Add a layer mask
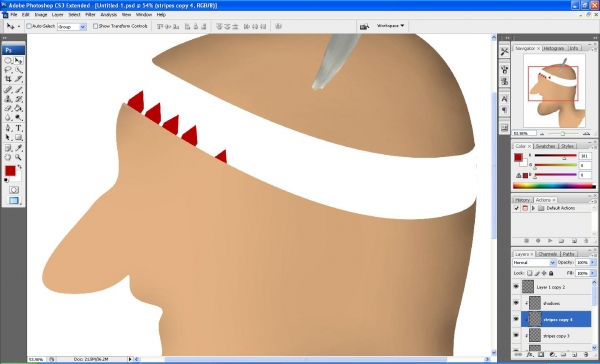The width and height of the screenshot is (600, 364). 541,355
